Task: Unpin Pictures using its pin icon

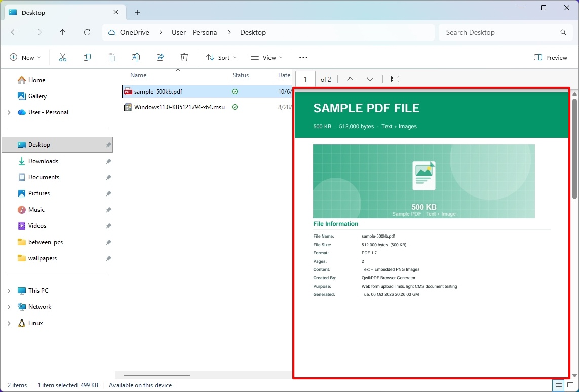Action: pyautogui.click(x=108, y=194)
